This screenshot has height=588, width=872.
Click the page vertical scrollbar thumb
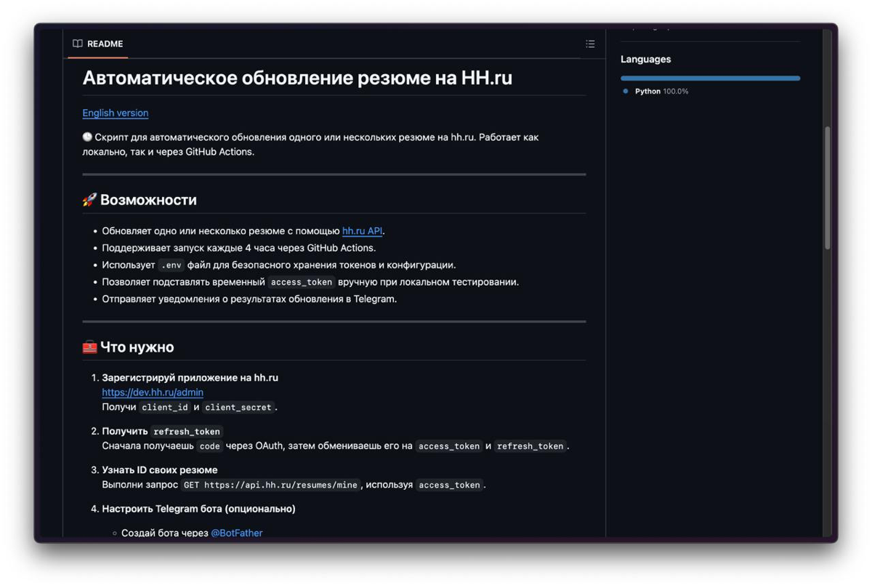pos(827,188)
